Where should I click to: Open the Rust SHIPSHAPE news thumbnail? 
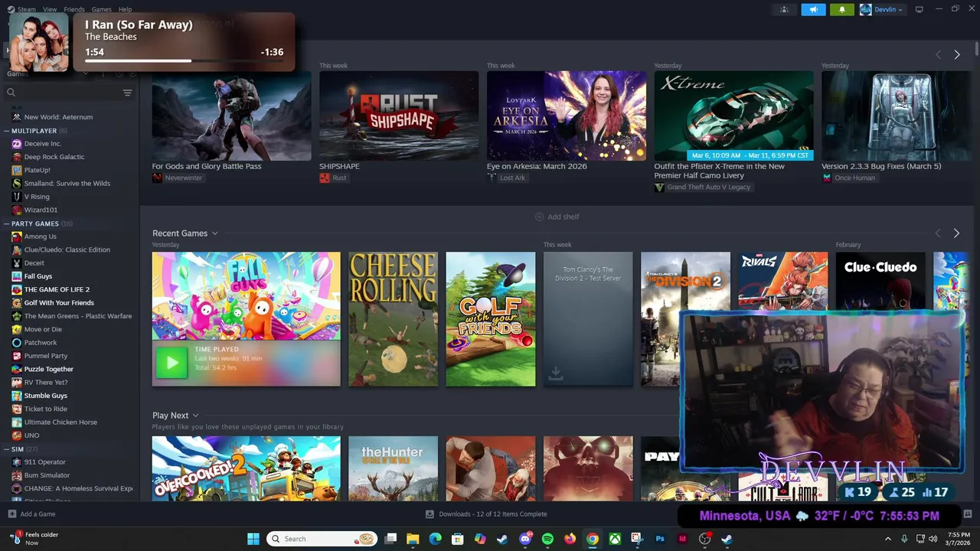coord(399,116)
